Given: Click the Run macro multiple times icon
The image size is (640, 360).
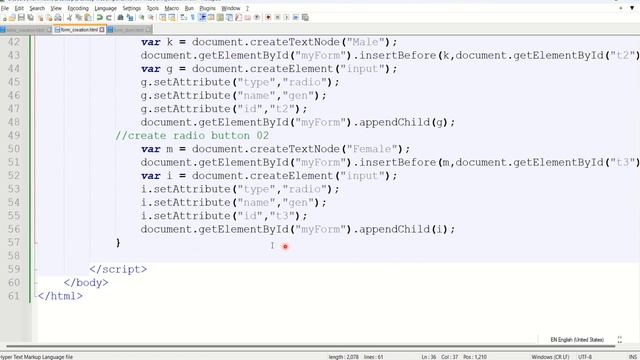Looking at the screenshot, I should pos(296,18).
